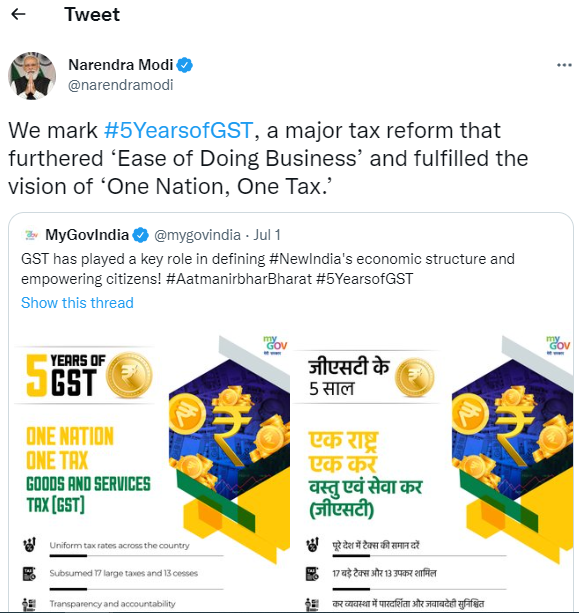This screenshot has width=579, height=613.
Task: Open the Jul 1 timestamp of quoted tweet
Action: pos(267,235)
